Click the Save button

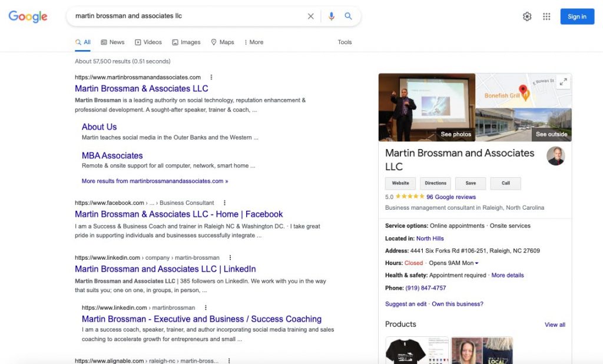click(x=471, y=183)
